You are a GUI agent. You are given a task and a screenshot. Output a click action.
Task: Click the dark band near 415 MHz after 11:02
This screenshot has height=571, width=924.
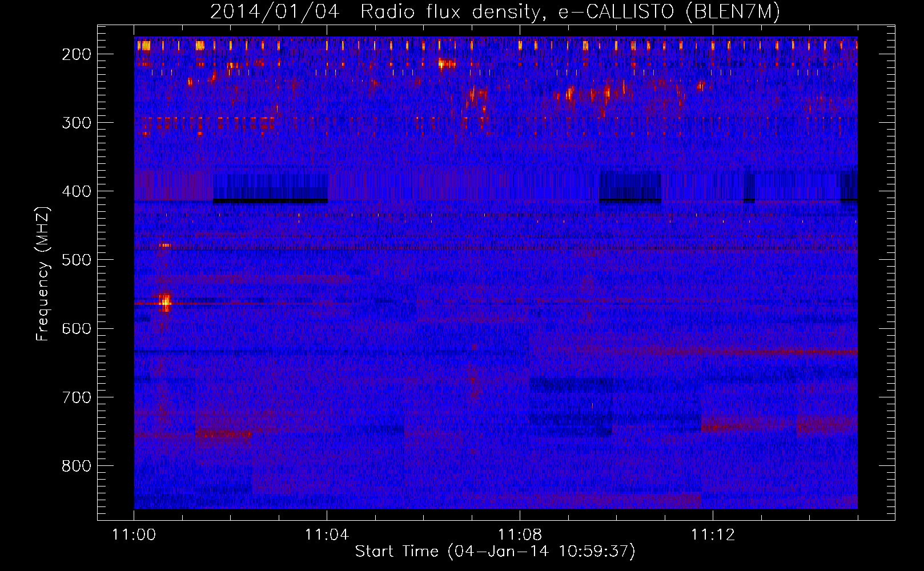[x=270, y=201]
